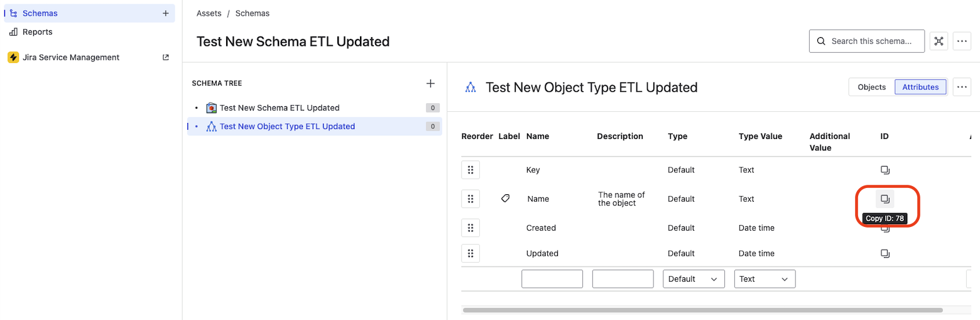The image size is (980, 320).
Task: Click the Assets breadcrumb link
Action: click(209, 13)
